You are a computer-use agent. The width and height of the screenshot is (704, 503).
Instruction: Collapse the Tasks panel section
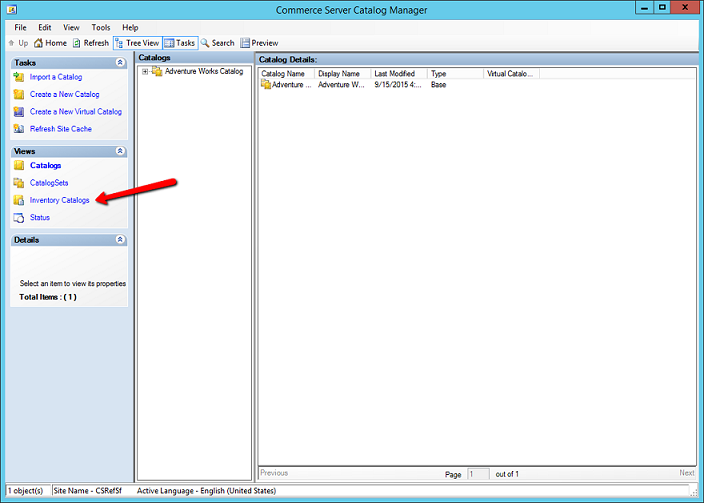(121, 62)
